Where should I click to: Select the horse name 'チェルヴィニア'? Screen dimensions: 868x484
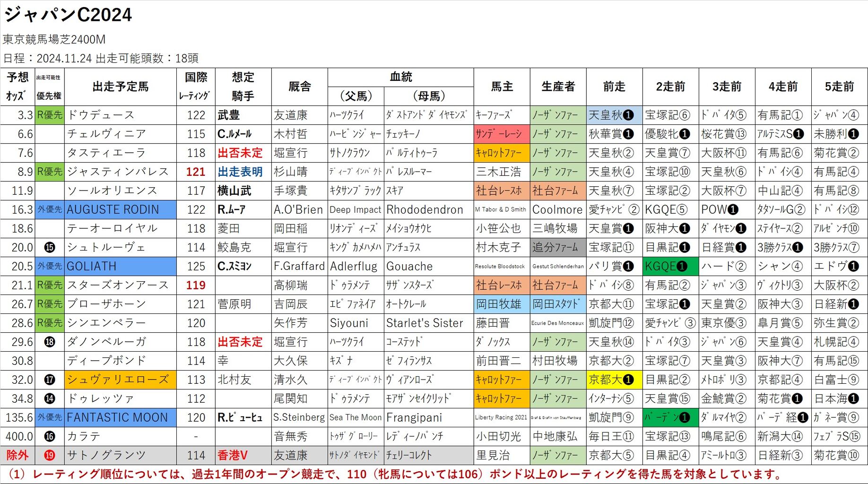[x=106, y=134]
